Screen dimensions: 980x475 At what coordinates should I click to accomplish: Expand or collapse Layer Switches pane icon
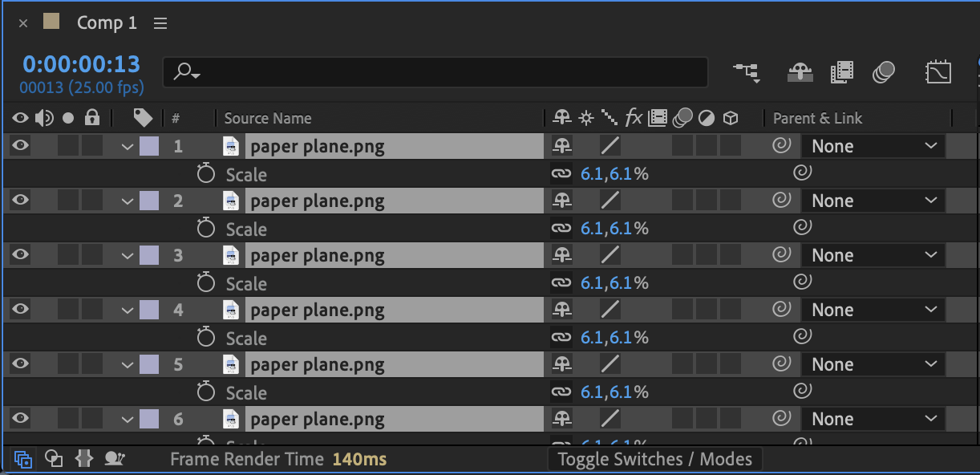(23, 459)
